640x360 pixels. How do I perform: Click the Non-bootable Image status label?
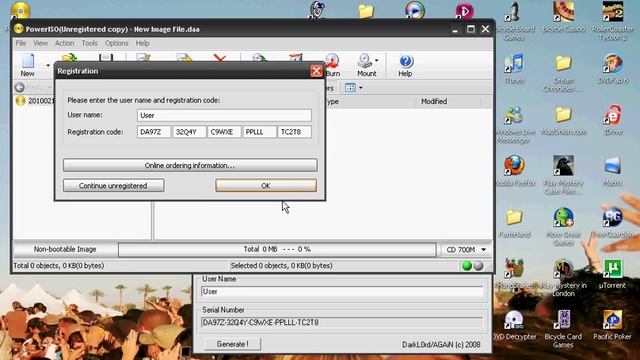[65, 249]
